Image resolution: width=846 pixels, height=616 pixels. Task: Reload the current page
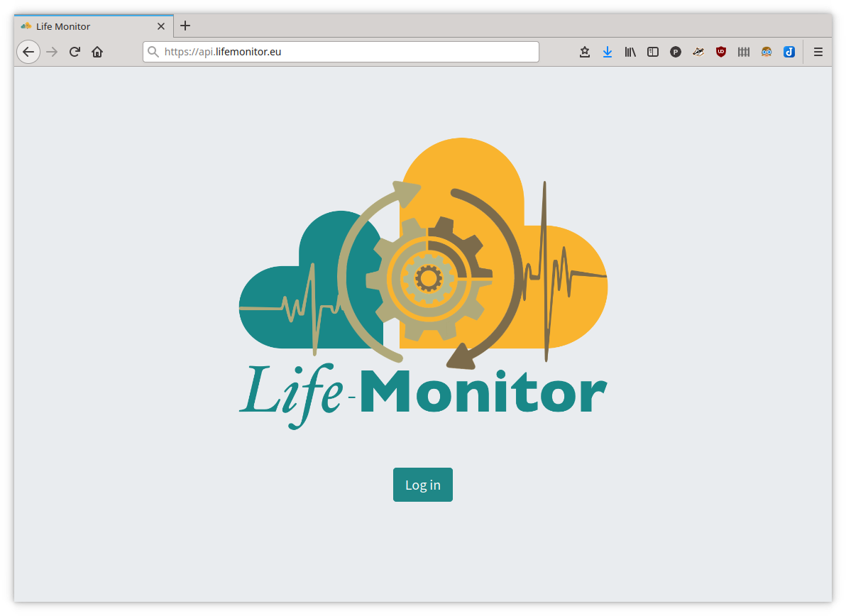click(75, 52)
